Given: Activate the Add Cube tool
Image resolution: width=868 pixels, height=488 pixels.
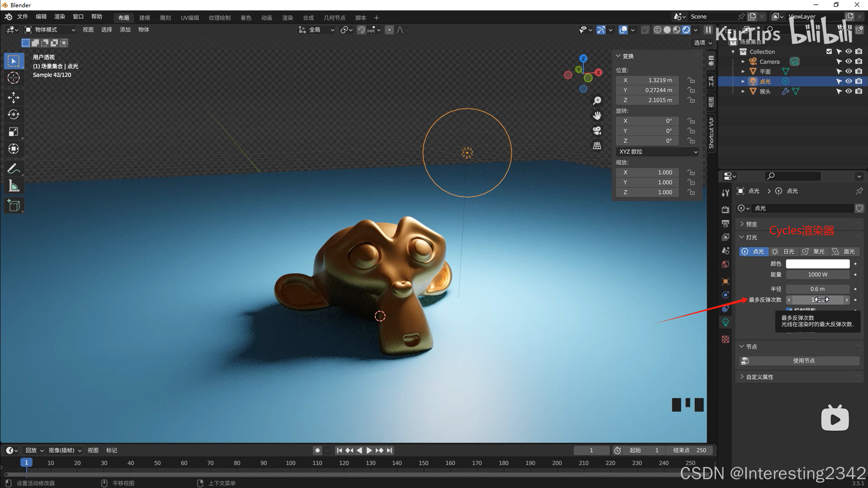Looking at the screenshot, I should 14,205.
